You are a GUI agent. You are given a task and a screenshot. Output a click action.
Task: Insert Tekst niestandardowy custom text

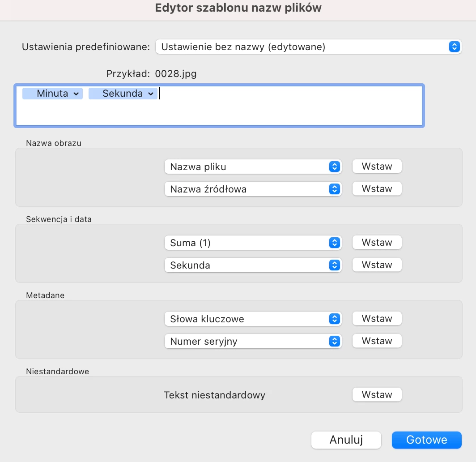click(377, 395)
